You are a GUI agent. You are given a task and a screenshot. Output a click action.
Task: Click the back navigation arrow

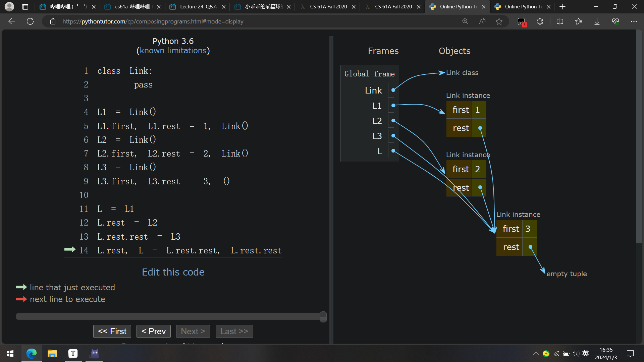pos(12,21)
